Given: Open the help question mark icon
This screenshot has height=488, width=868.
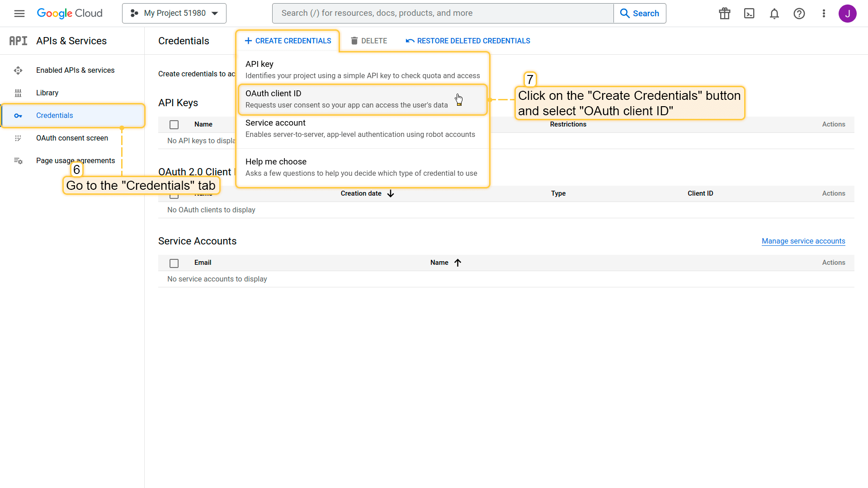Looking at the screenshot, I should tap(799, 14).
